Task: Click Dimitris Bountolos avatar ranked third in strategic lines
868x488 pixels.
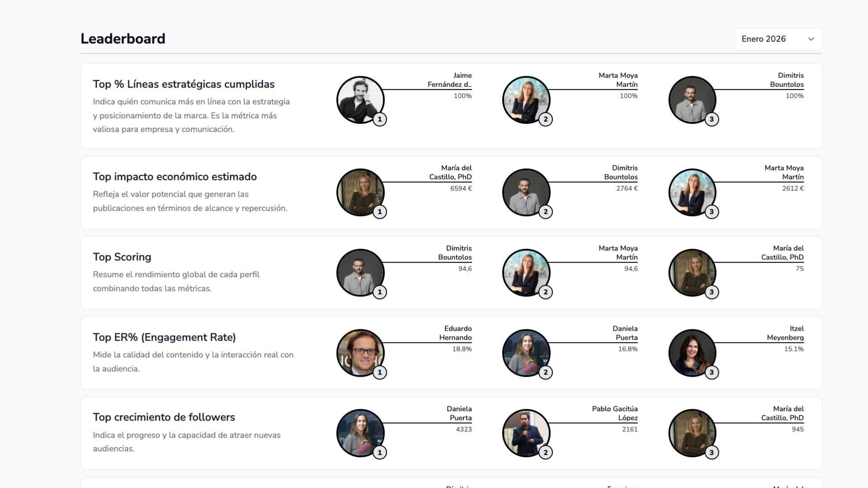Action: [692, 100]
